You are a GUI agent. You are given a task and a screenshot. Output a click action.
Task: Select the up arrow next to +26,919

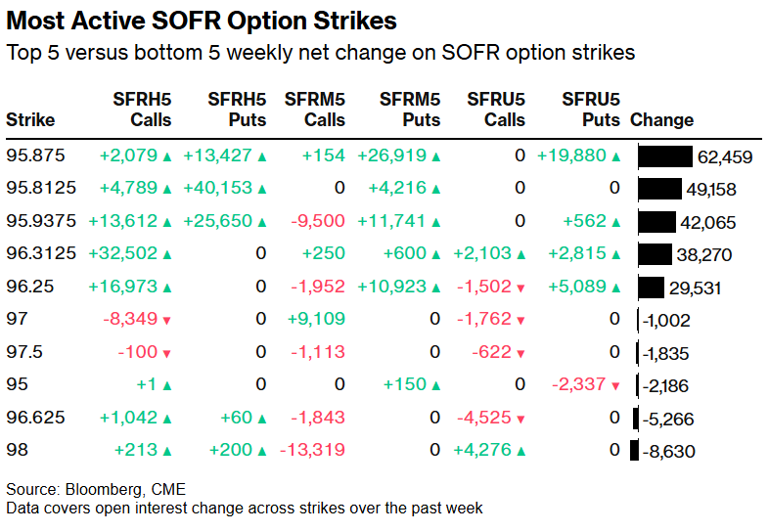coord(435,155)
